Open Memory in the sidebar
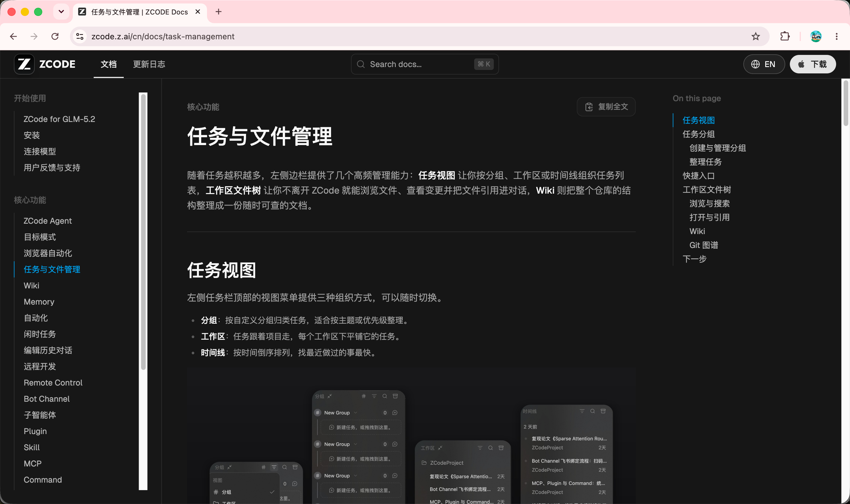 coord(39,302)
